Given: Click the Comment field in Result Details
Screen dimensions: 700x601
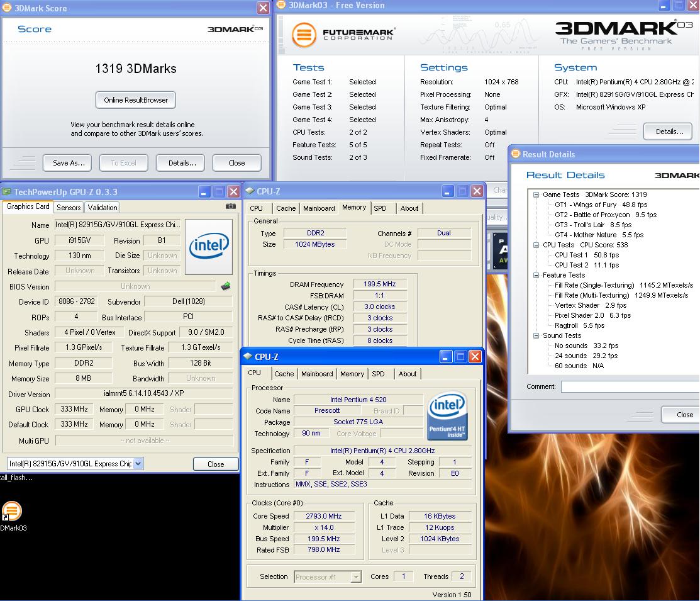Looking at the screenshot, I should [630, 386].
